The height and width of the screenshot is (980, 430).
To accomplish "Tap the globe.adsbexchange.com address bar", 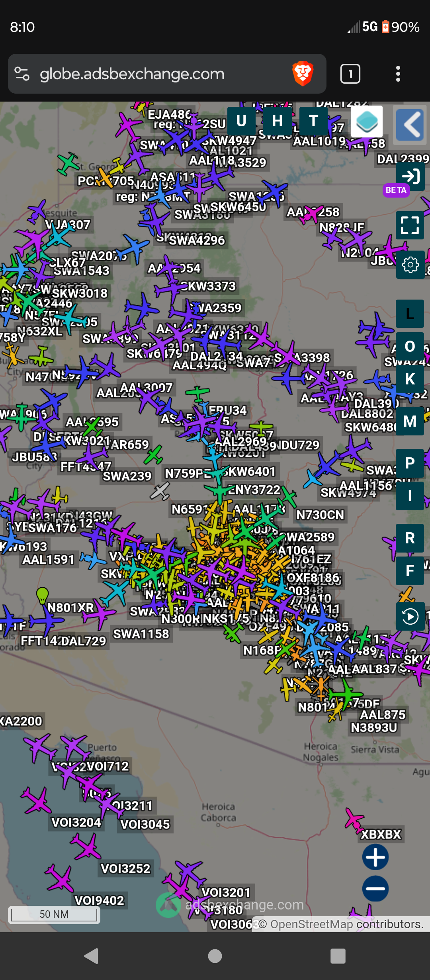I will pyautogui.click(x=167, y=74).
